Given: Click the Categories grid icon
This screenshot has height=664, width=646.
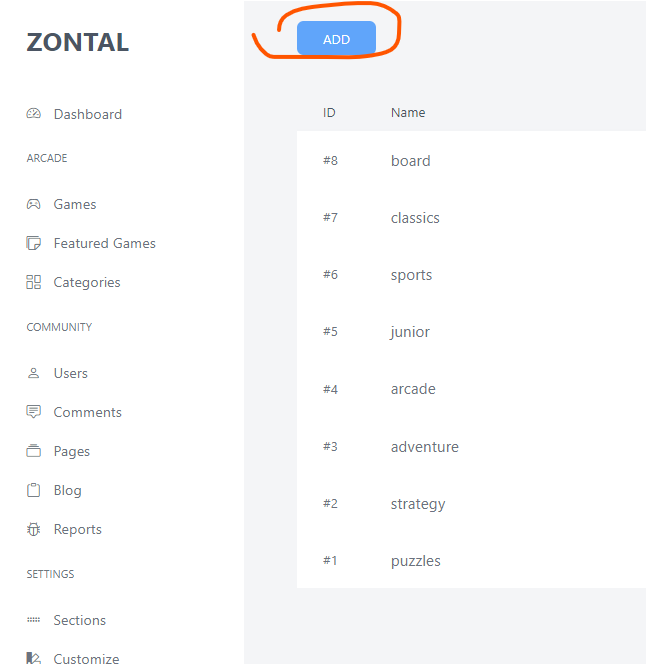Looking at the screenshot, I should pyautogui.click(x=34, y=282).
